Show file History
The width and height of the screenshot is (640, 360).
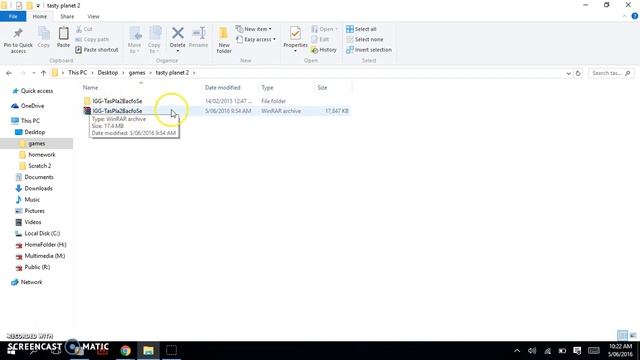coord(324,49)
